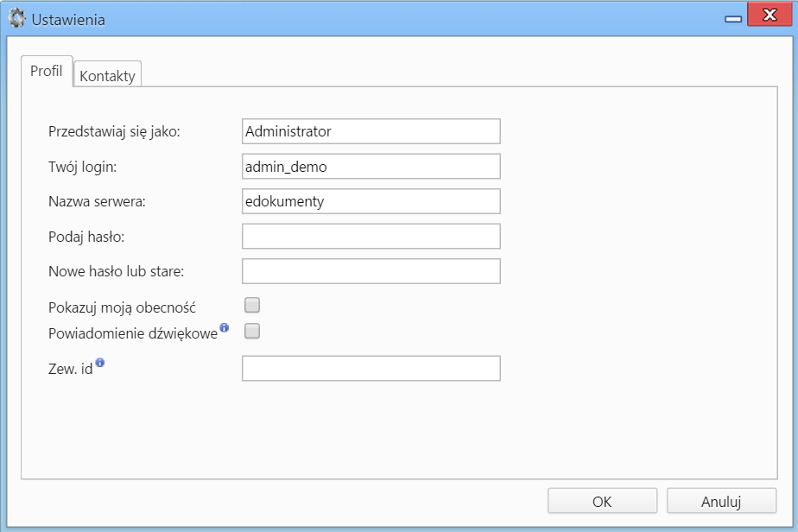This screenshot has width=798, height=532.
Task: Confirm settings with the OK button
Action: 602,502
